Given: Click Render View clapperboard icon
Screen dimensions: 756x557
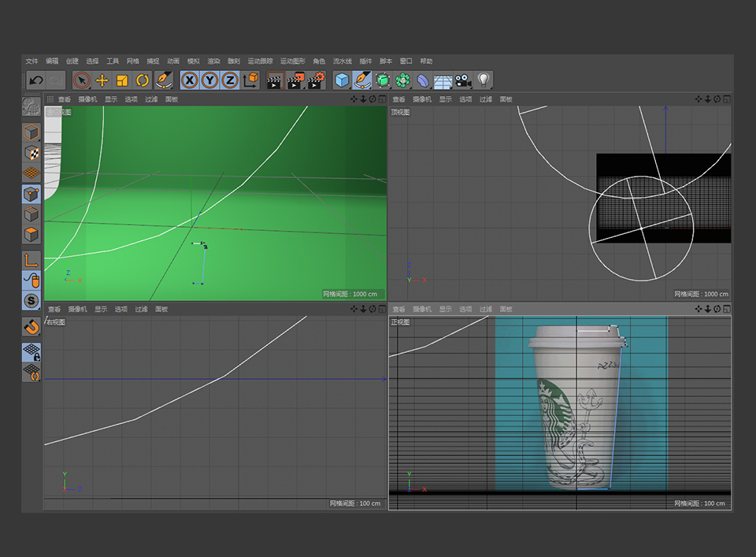Looking at the screenshot, I should click(276, 80).
